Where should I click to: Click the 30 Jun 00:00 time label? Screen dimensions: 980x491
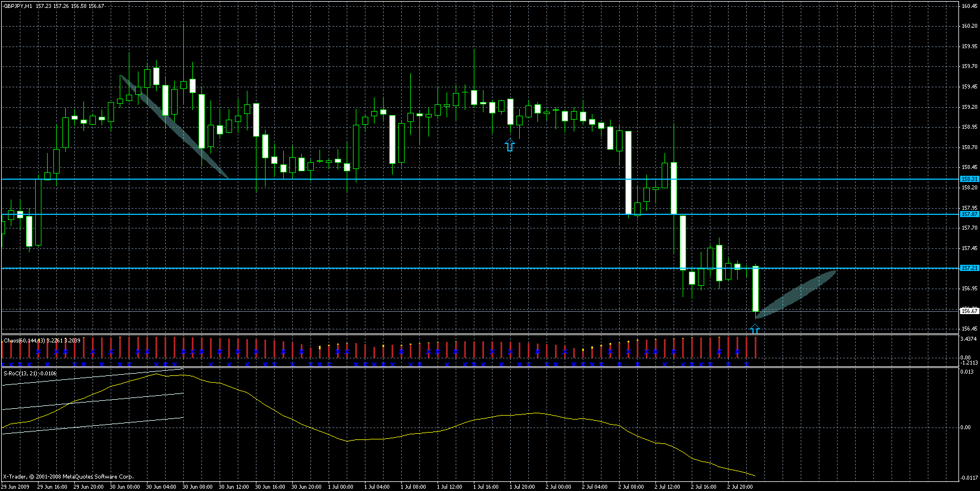(x=125, y=487)
